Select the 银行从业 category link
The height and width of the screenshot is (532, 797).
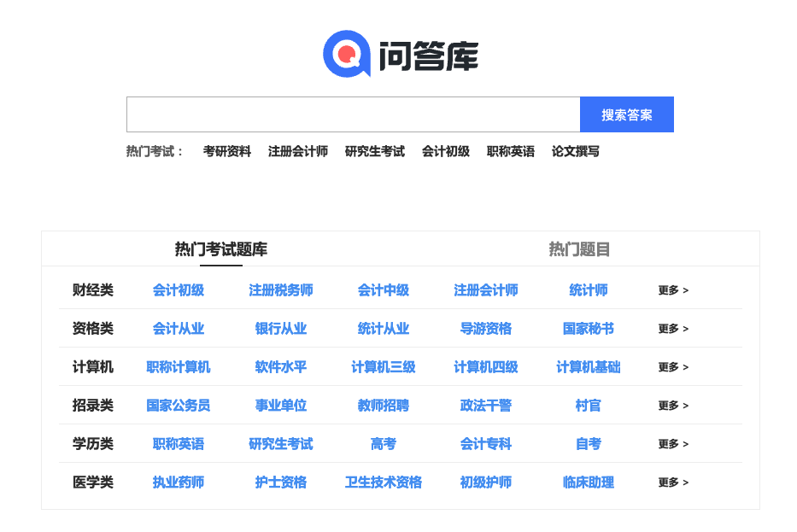(281, 329)
